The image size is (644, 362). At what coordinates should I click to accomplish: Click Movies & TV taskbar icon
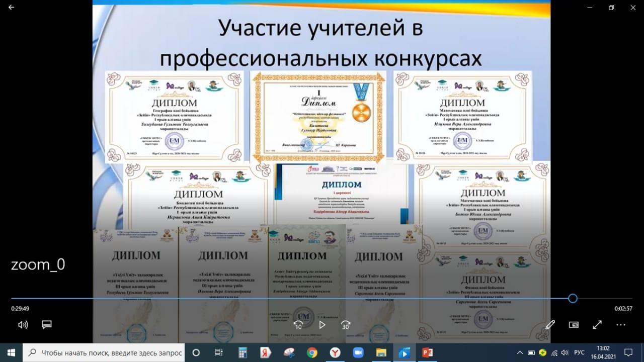(404, 352)
